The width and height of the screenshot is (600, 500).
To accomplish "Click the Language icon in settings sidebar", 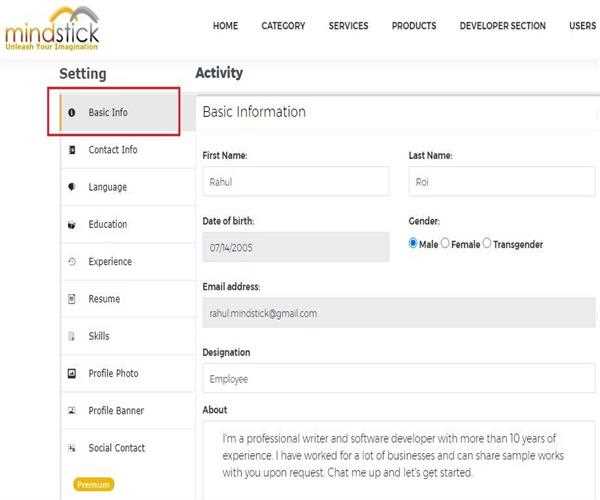I will (72, 187).
